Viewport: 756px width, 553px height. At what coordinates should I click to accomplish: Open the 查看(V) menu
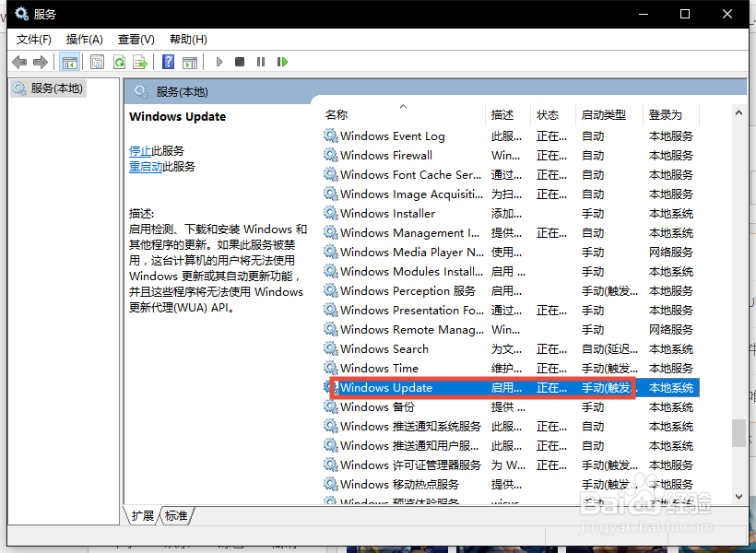(x=136, y=40)
